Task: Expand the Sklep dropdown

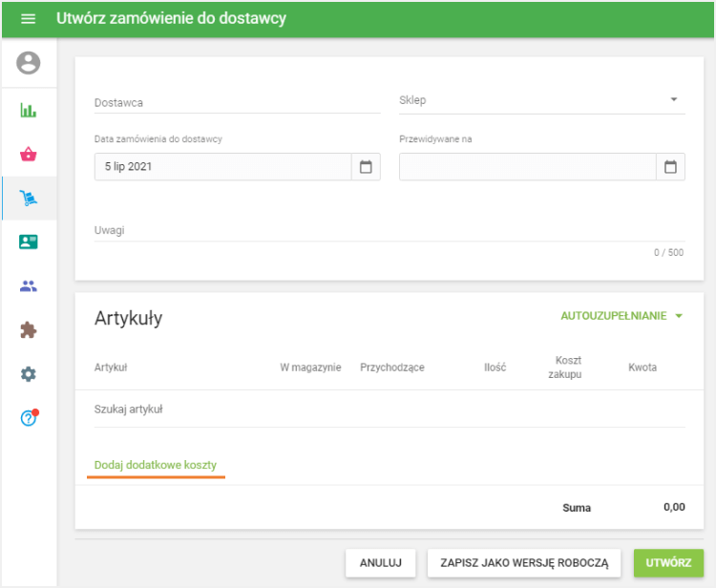Action: pos(673,100)
